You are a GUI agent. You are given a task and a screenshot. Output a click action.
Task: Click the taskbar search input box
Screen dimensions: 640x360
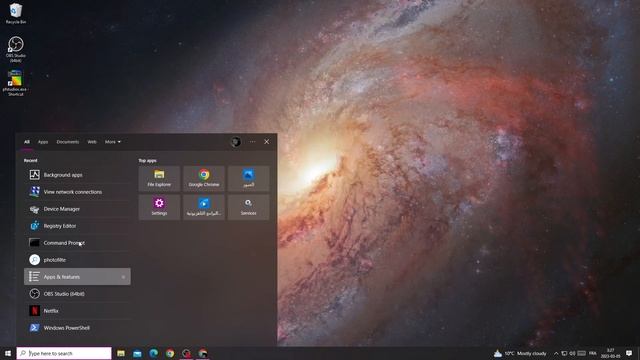[64, 353]
